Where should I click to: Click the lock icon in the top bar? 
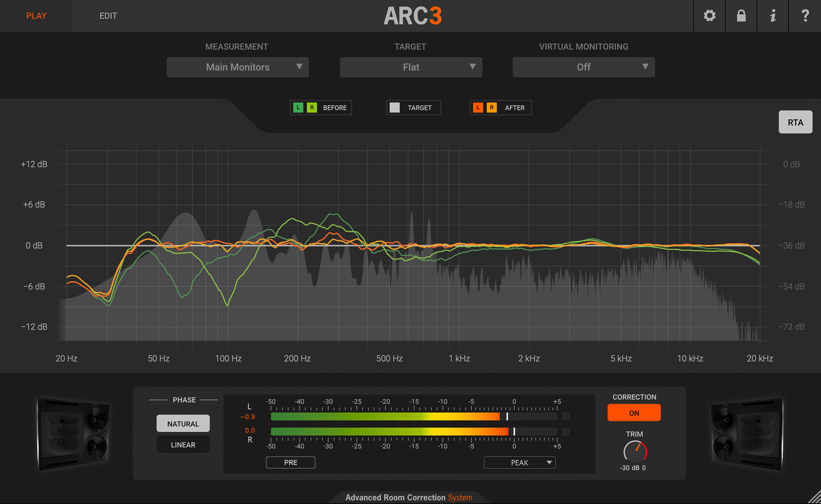click(741, 16)
